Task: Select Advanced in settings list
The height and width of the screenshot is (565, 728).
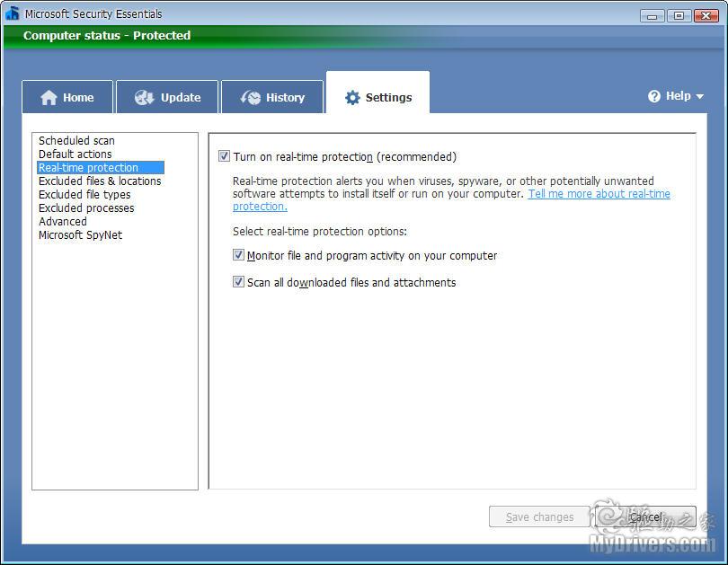Action: coord(63,221)
